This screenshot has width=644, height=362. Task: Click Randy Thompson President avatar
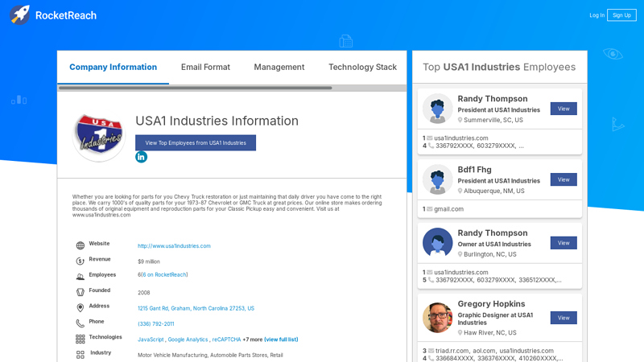pyautogui.click(x=437, y=109)
